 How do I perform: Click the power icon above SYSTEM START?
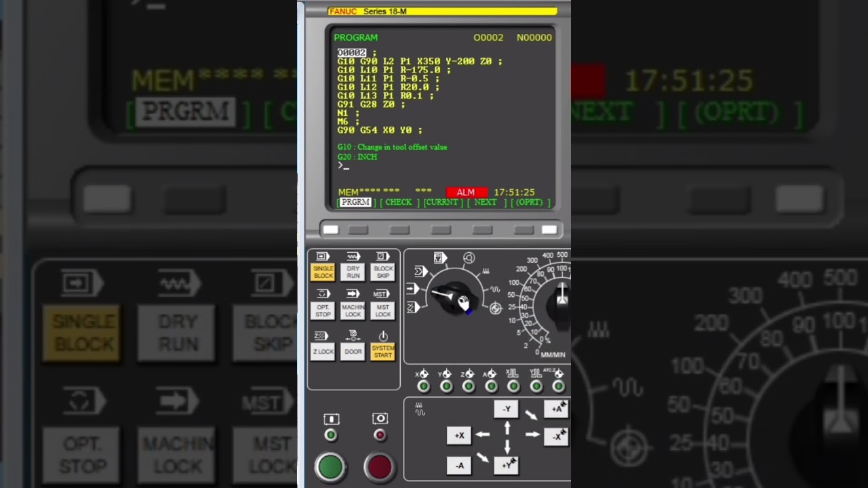[x=383, y=335]
